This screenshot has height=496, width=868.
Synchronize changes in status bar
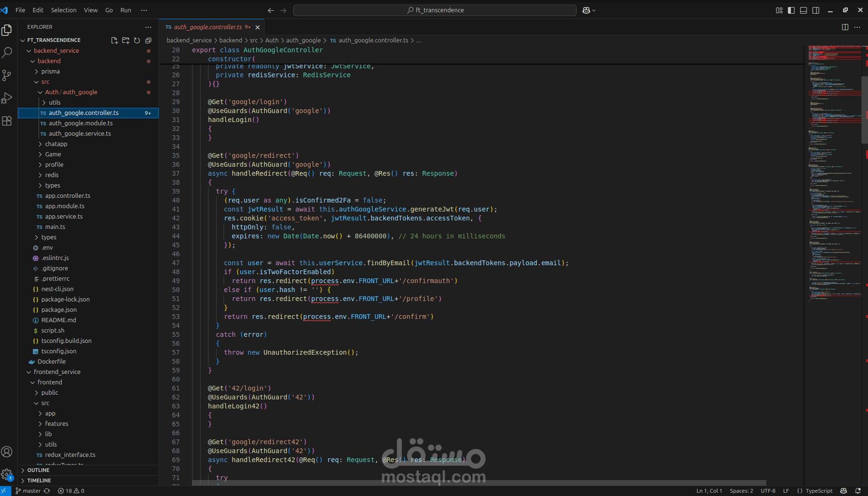tap(47, 491)
